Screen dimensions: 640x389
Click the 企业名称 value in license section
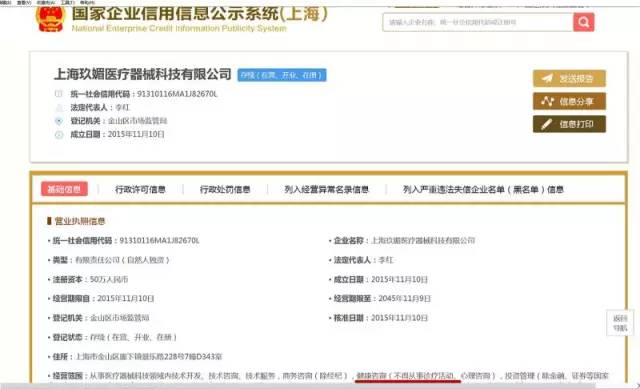(x=423, y=240)
